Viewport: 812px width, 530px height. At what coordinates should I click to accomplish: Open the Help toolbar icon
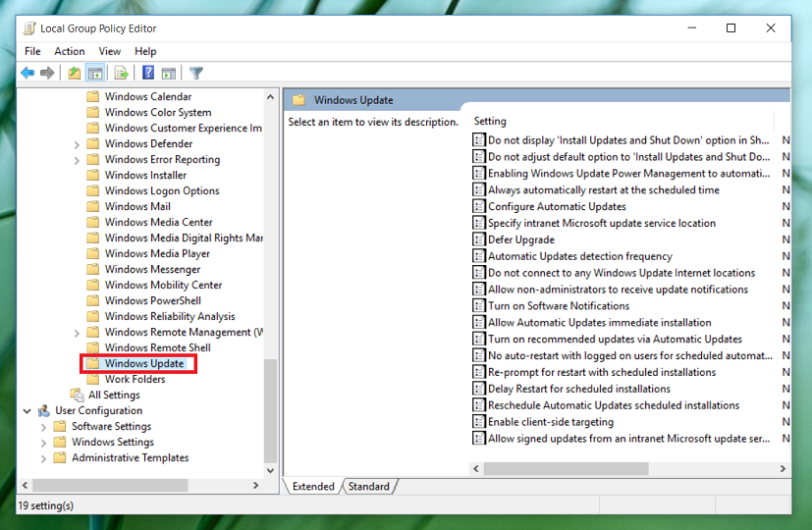coord(148,73)
